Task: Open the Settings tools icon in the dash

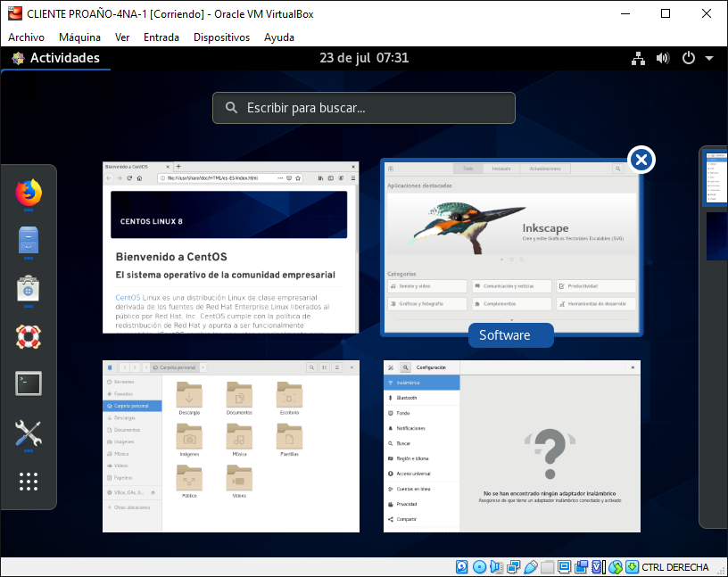Action: [x=29, y=433]
